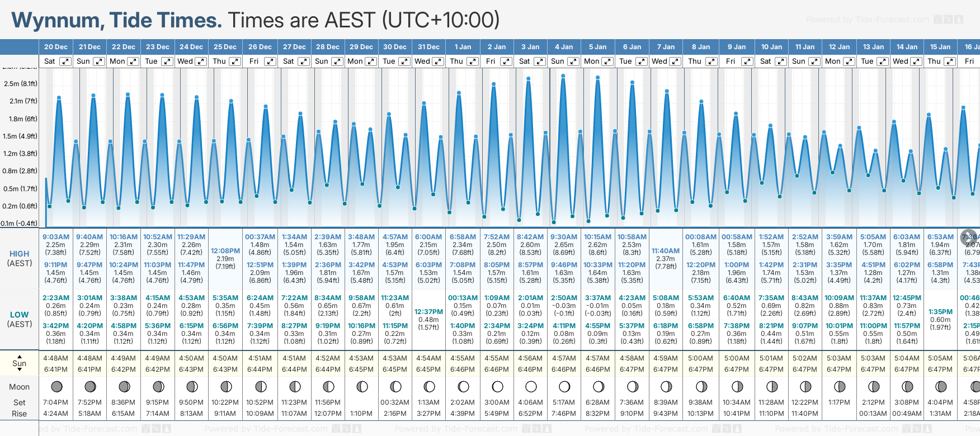The height and width of the screenshot is (436, 980).
Task: Expand the Wed 24 Dec day view
Action: (201, 61)
